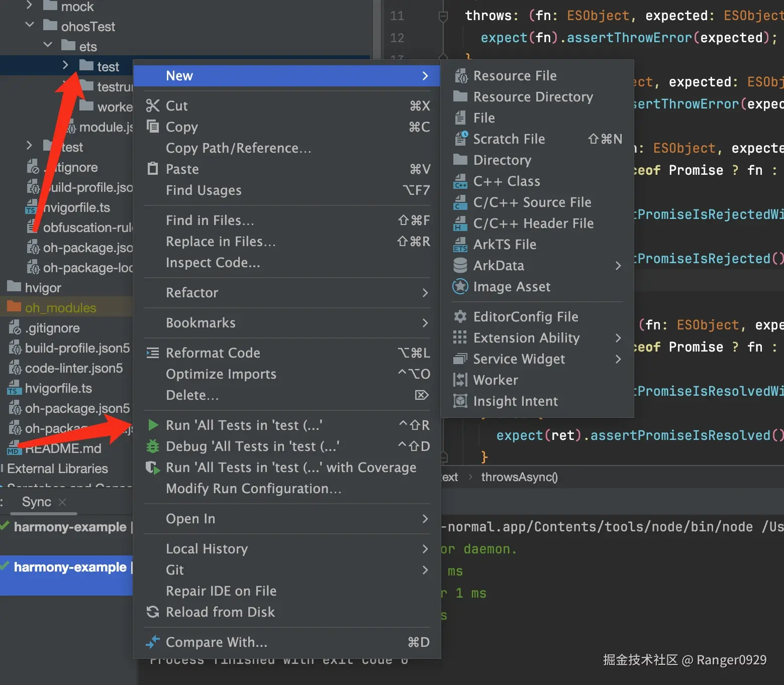
Task: Open root hvigorfile.ts file
Action: tap(58, 388)
